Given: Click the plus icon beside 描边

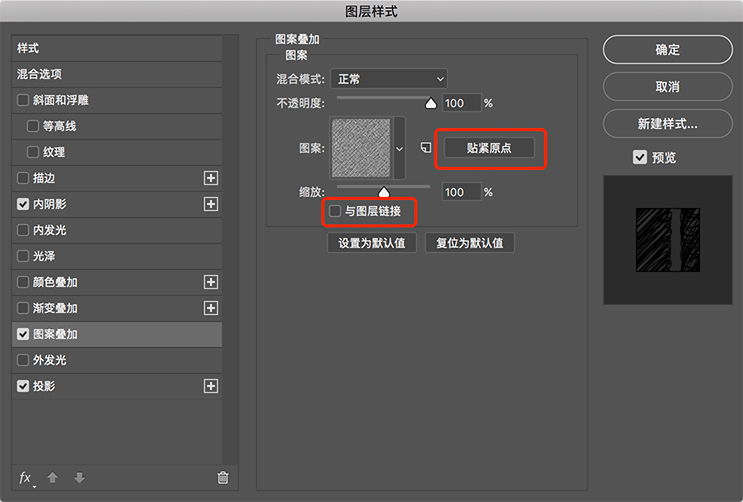Looking at the screenshot, I should point(211,178).
